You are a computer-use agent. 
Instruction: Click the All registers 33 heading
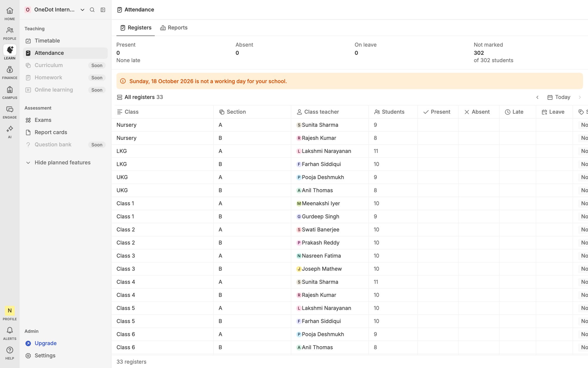(140, 97)
